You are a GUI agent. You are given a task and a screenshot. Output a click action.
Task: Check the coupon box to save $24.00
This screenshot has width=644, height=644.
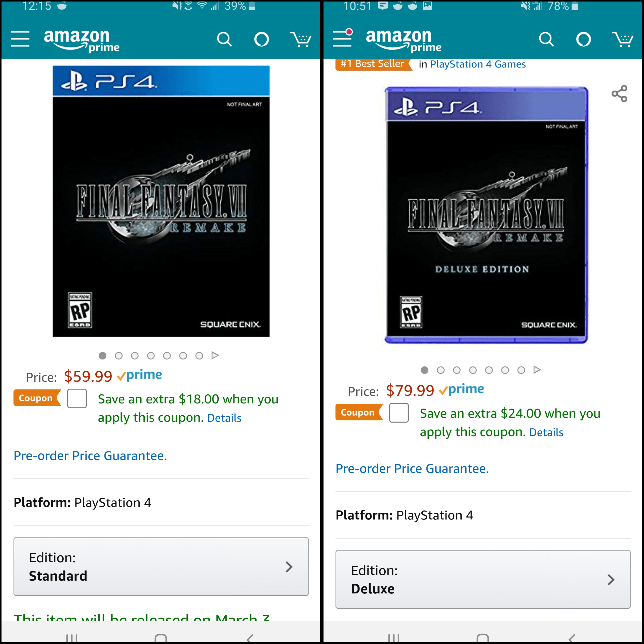(399, 413)
